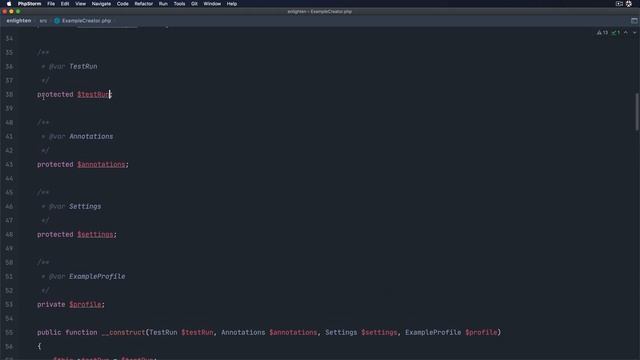The height and width of the screenshot is (360, 640).
Task: Click the __construct method name
Action: click(123, 332)
